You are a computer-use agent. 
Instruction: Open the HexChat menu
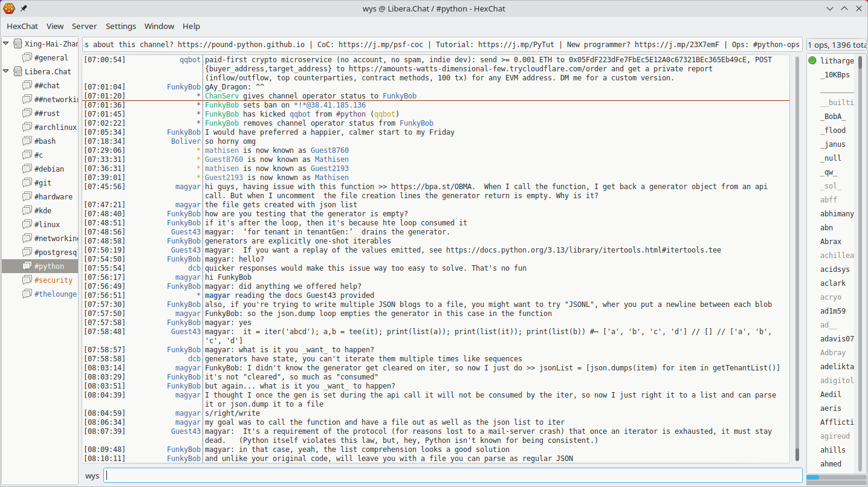22,26
